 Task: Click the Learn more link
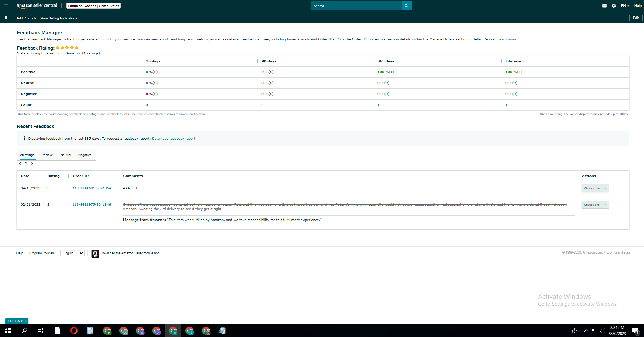tap(507, 39)
